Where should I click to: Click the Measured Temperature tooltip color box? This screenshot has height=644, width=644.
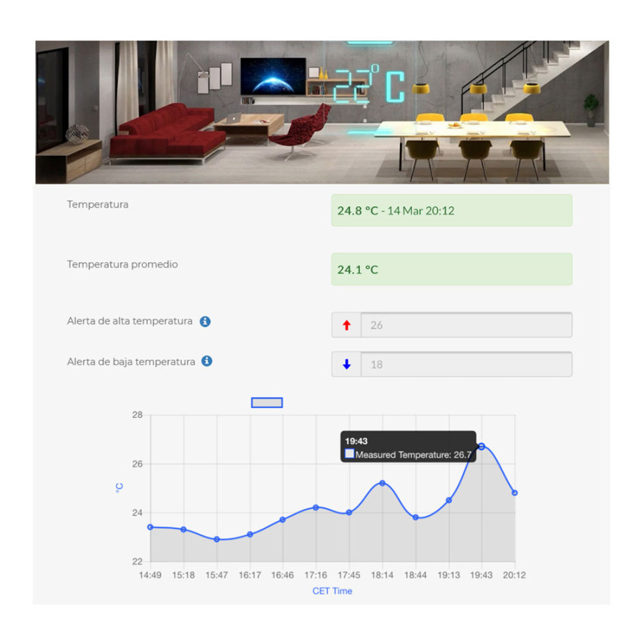(349, 454)
